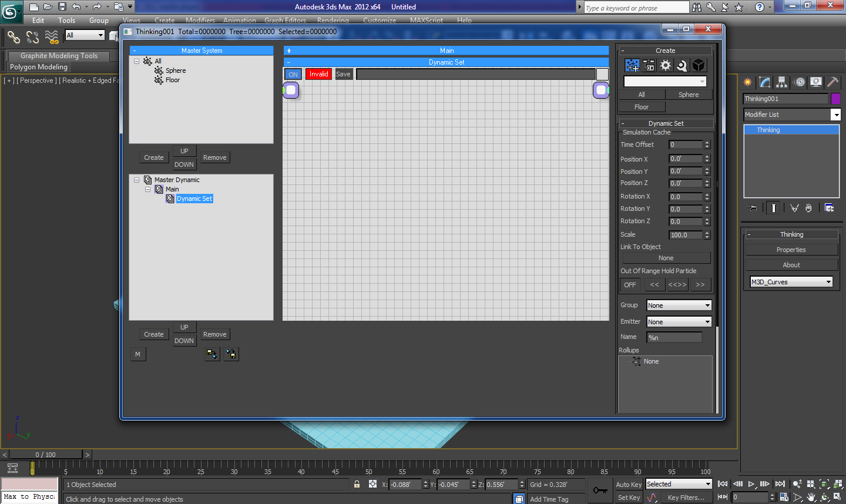Select Dynamic Set in the dynamic tree

[x=194, y=199]
